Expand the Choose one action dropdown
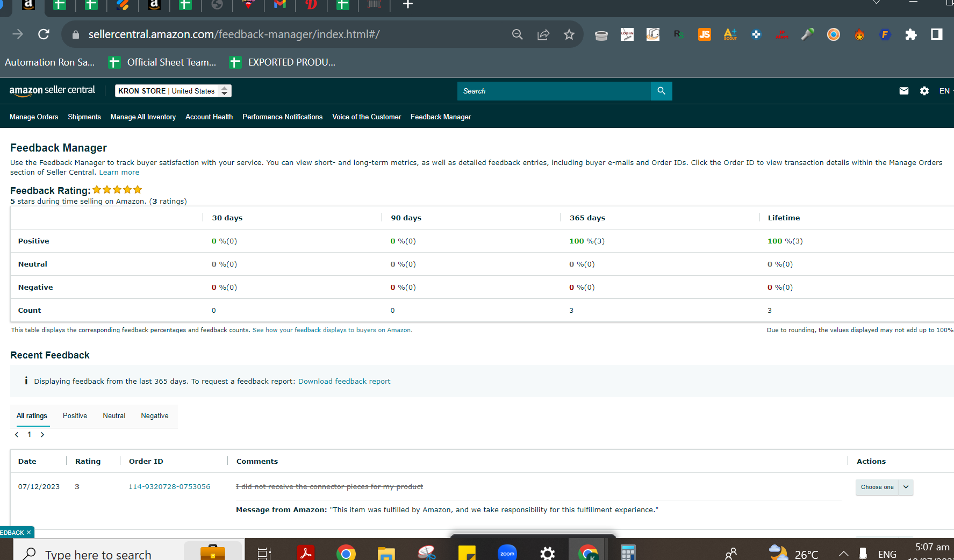Screen dimensions: 954x560 coord(884,487)
